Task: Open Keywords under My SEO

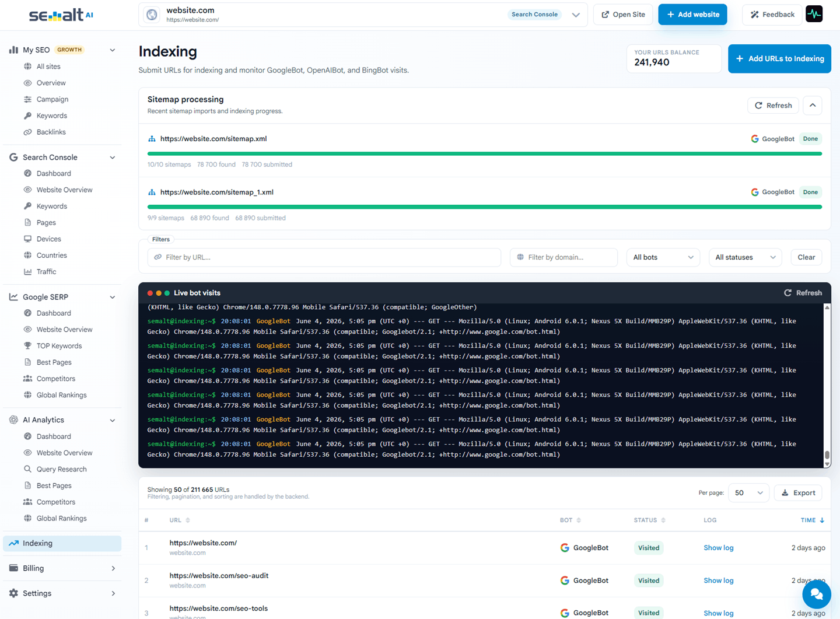Action: pos(51,116)
